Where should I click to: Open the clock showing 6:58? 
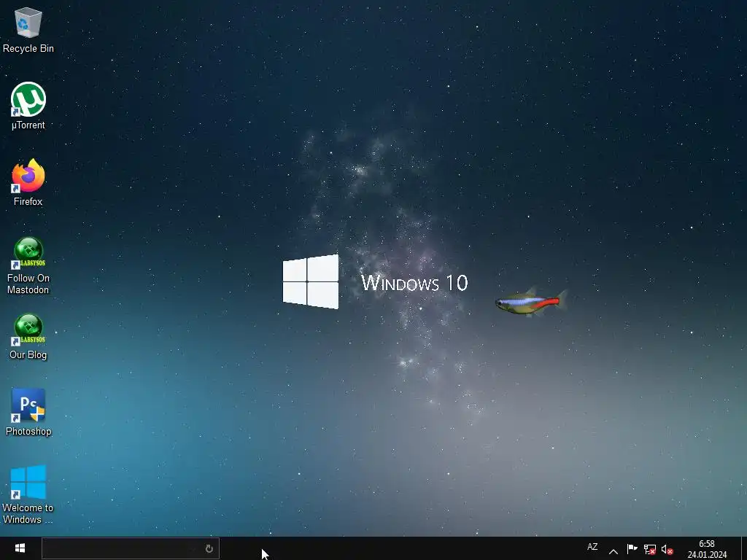707,549
